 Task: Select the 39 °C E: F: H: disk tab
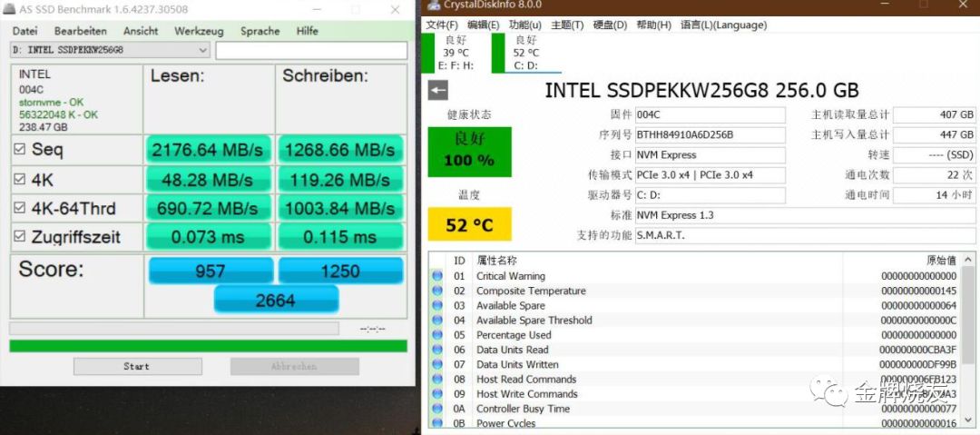point(455,53)
